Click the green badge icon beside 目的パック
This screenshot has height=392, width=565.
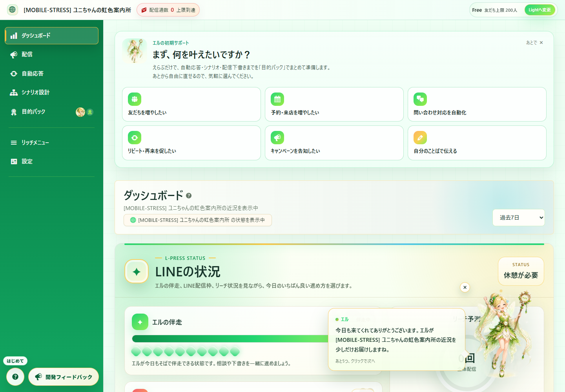[90, 112]
